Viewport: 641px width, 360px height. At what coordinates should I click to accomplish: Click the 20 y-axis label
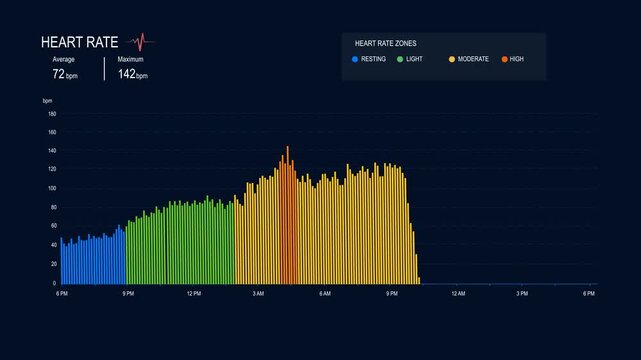tap(54, 264)
